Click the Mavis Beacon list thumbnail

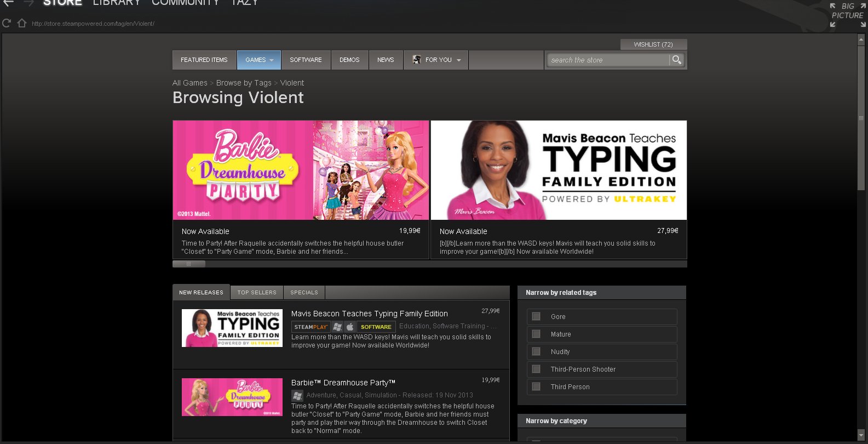pos(232,328)
